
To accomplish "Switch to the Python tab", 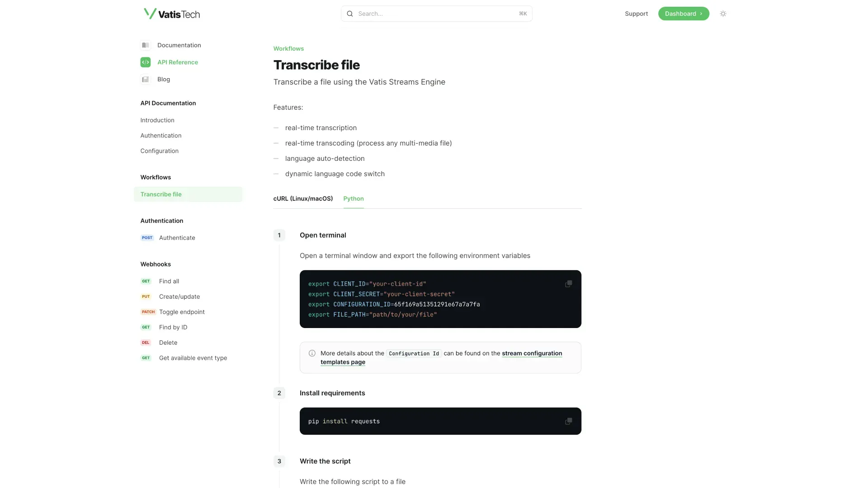I will click(354, 199).
